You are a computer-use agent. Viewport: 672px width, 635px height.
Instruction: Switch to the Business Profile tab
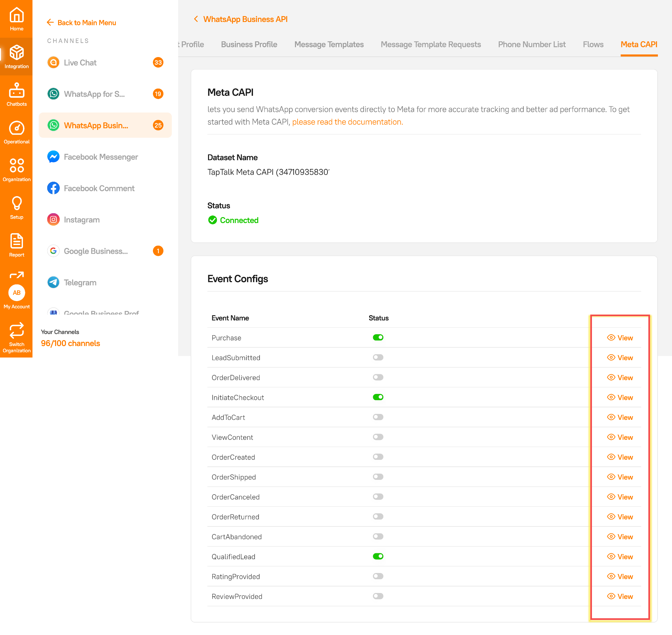pos(249,44)
